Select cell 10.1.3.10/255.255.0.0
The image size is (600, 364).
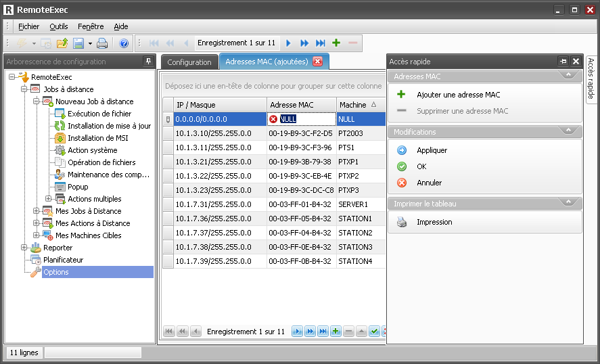point(220,133)
